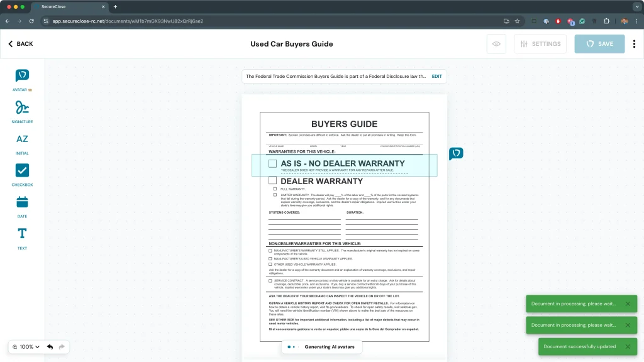Image resolution: width=644 pixels, height=362 pixels.
Task: Select the Checkbox field tool
Action: coord(22,170)
